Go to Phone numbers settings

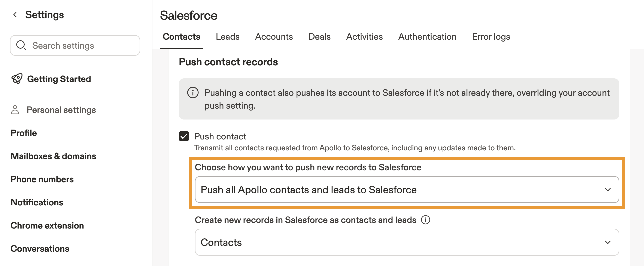click(42, 179)
